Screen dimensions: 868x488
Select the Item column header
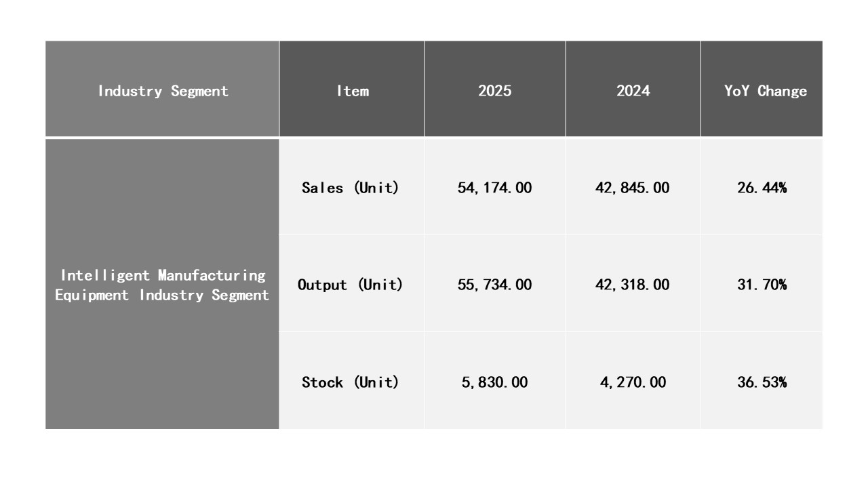coord(352,91)
